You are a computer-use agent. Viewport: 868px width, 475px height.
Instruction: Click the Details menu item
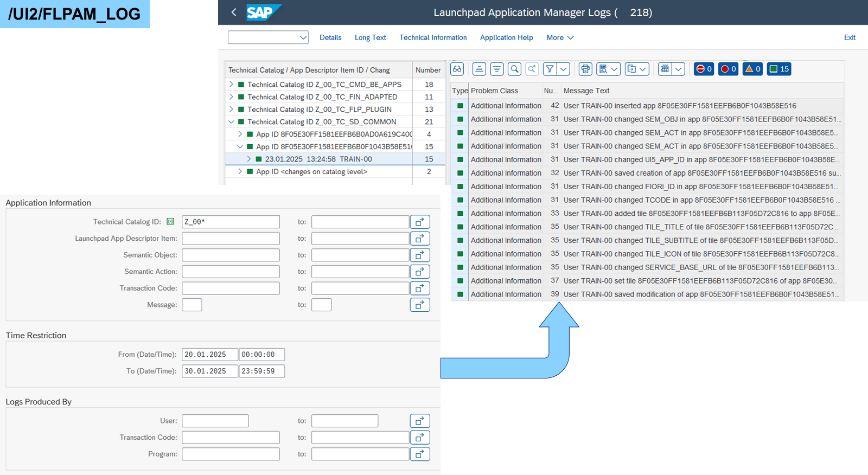pyautogui.click(x=330, y=37)
